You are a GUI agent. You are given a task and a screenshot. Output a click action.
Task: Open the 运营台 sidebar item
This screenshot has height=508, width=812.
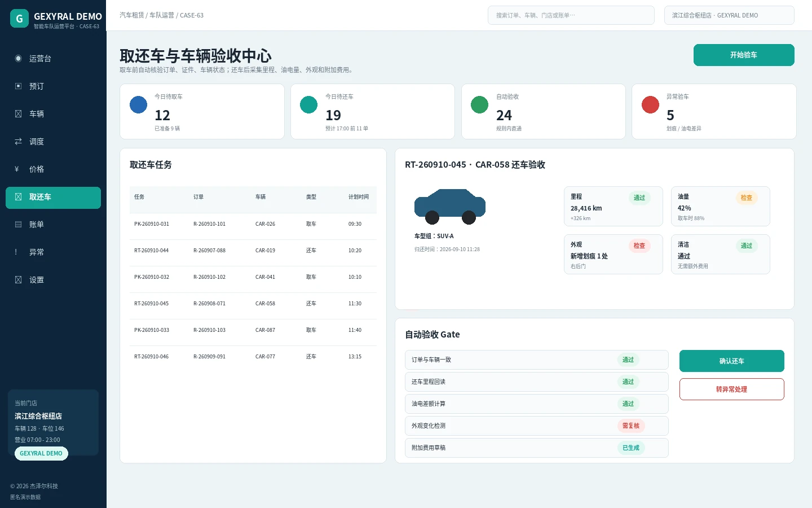(x=53, y=59)
